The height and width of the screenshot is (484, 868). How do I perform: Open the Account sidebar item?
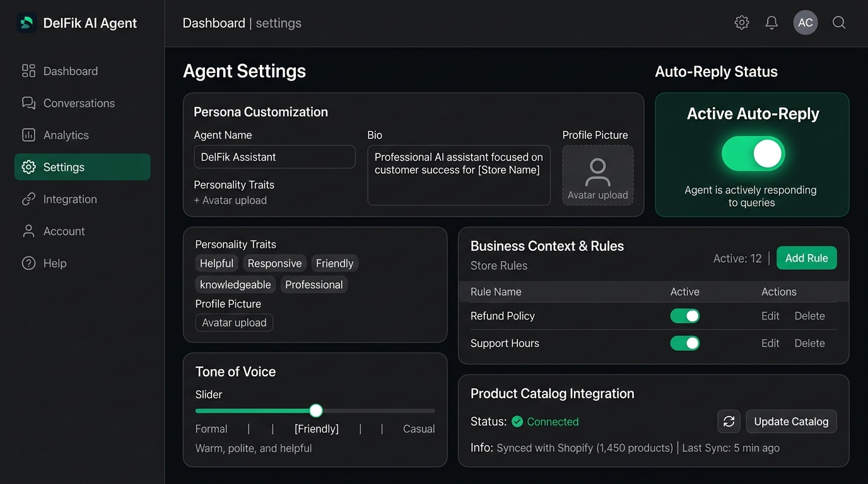click(83, 231)
